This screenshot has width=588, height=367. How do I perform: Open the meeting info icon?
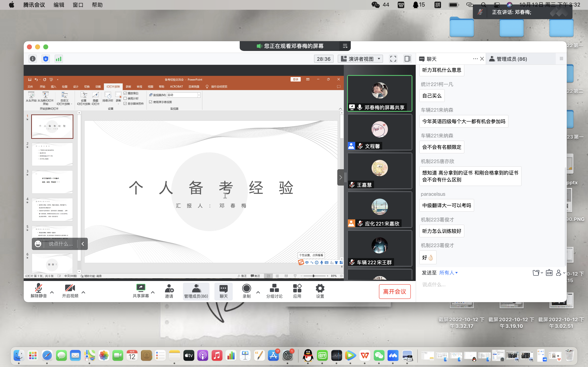[x=32, y=59]
